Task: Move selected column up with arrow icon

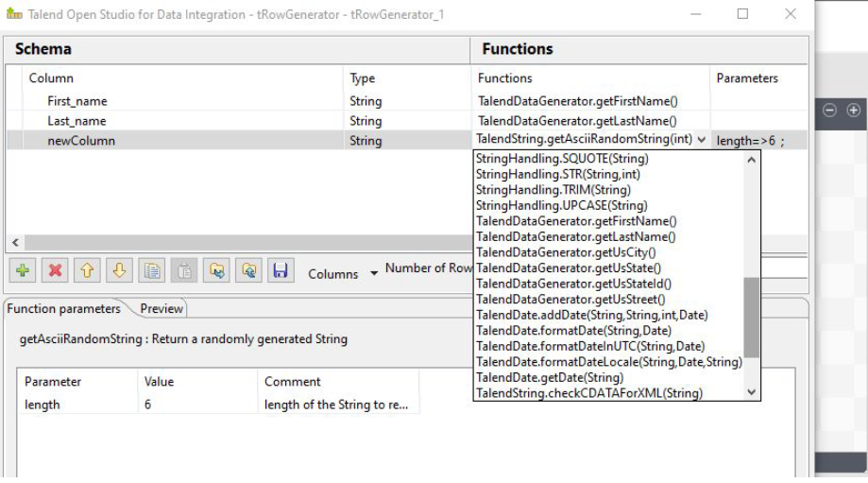Action: coord(87,271)
